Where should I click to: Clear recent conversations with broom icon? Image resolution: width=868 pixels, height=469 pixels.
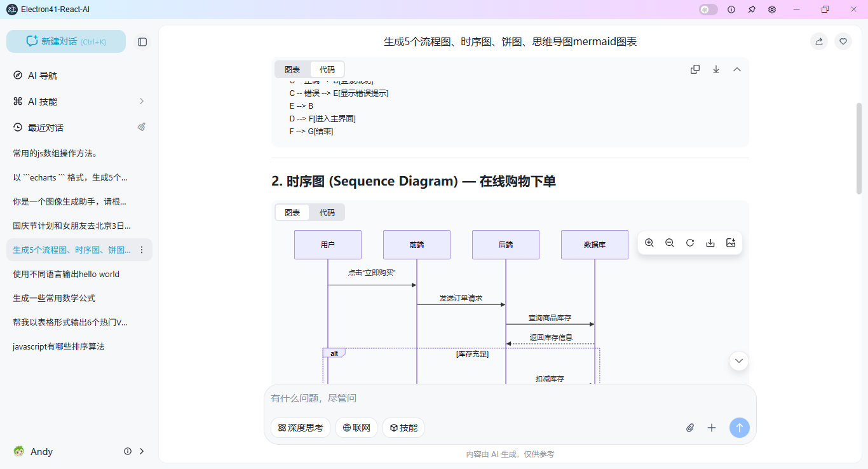coord(142,127)
